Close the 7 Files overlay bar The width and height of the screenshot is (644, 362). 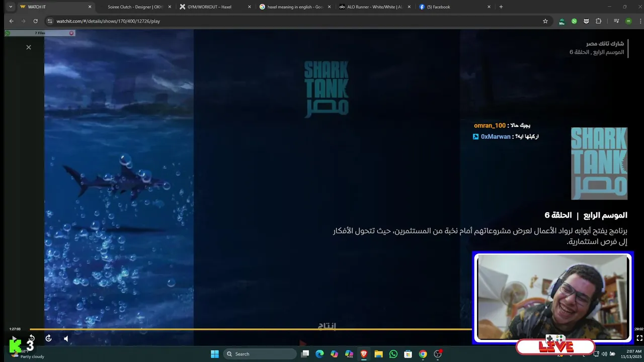coord(71,33)
